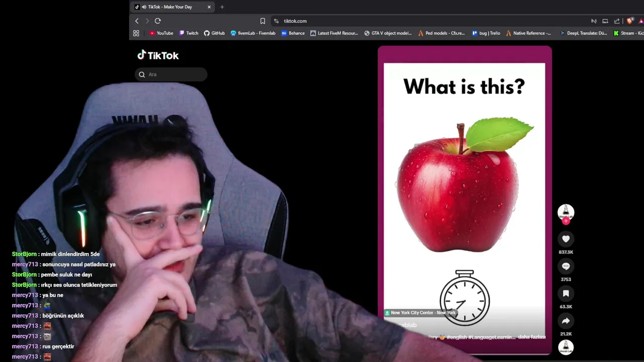Open the Vocab Lab profile avatar above the like button

point(566,212)
